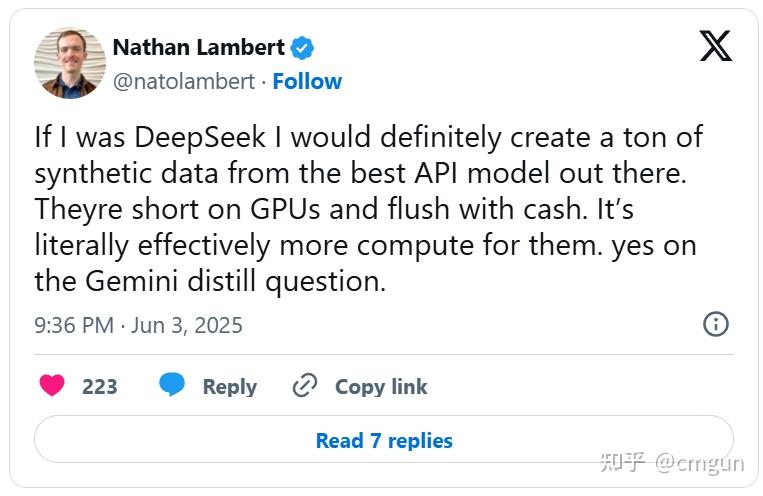Open Read 7 replies
This screenshot has height=496, width=763.
click(384, 440)
